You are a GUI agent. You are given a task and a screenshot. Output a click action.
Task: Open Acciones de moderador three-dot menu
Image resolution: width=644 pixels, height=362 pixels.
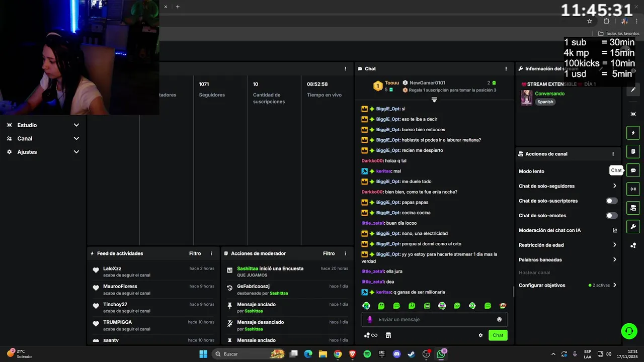point(345,253)
